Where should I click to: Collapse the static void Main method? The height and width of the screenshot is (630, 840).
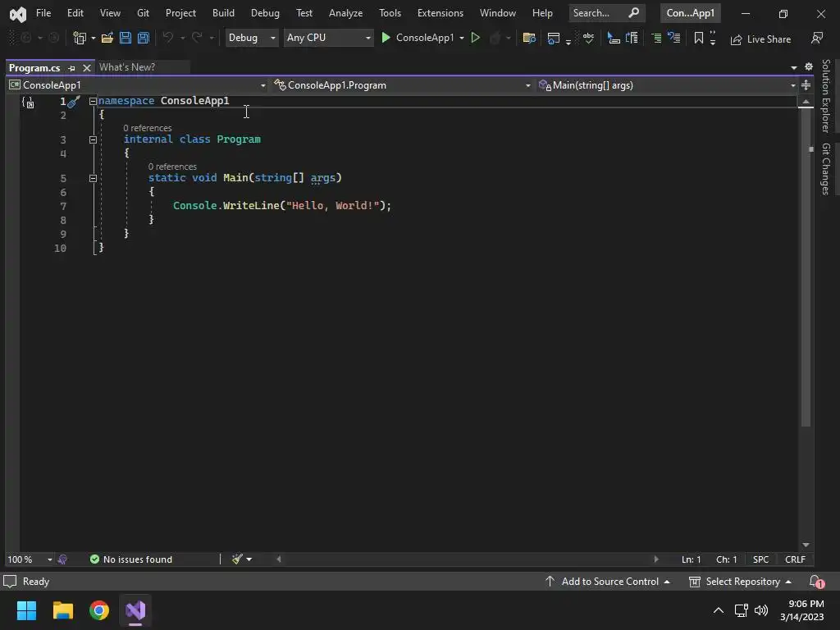[x=93, y=178]
